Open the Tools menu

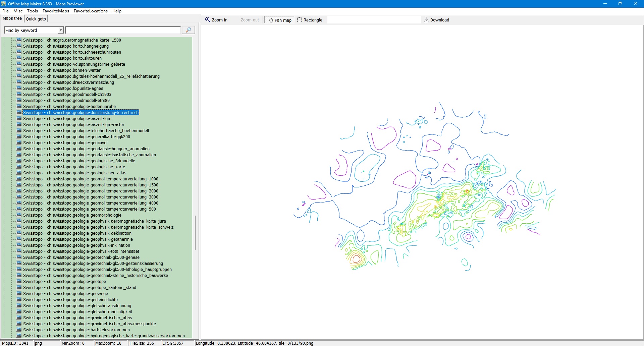[33, 11]
